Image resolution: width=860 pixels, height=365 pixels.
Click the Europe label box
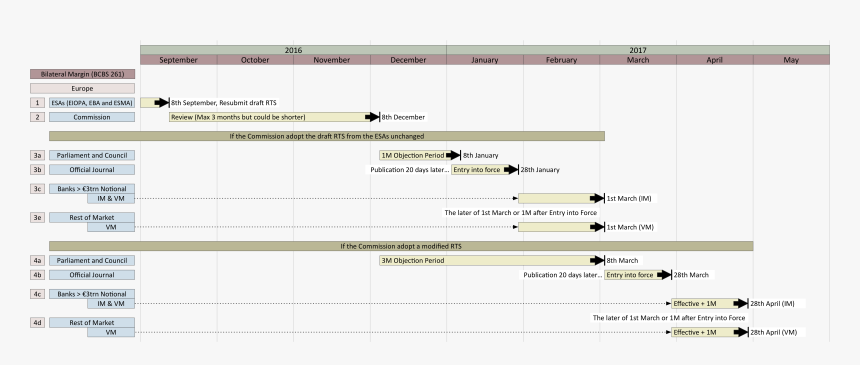pos(82,88)
